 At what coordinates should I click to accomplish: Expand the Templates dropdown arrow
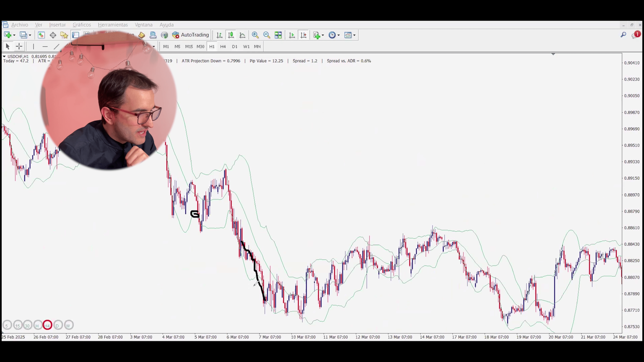point(354,35)
